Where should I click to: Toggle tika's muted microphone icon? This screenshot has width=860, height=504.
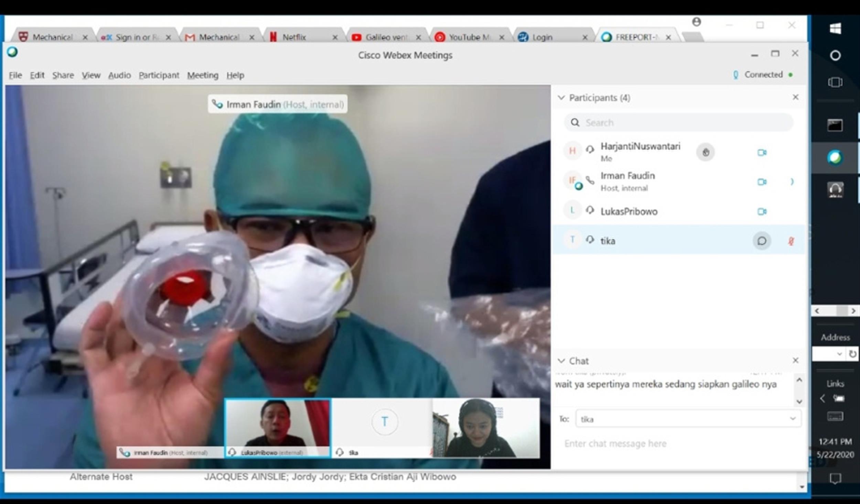[x=791, y=241]
